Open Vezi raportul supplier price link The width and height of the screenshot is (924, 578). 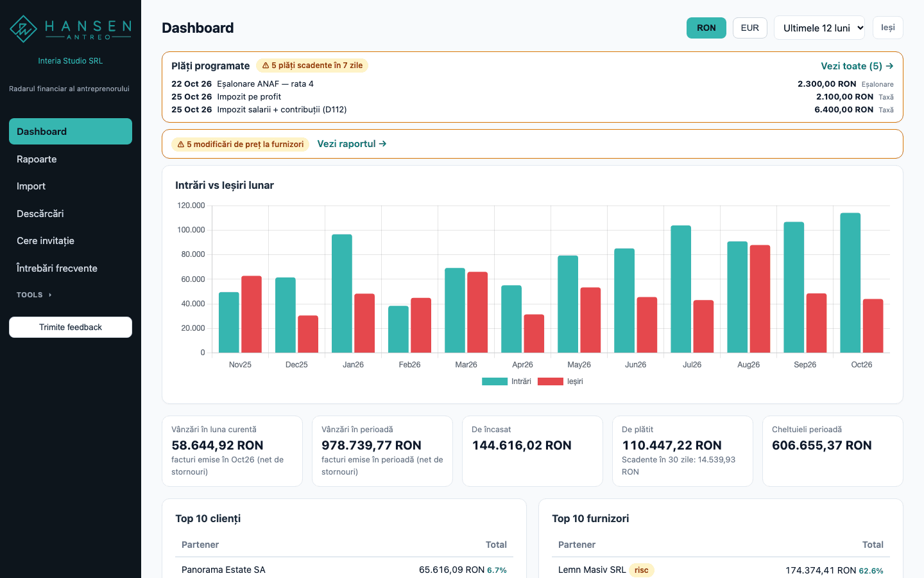[x=352, y=144]
